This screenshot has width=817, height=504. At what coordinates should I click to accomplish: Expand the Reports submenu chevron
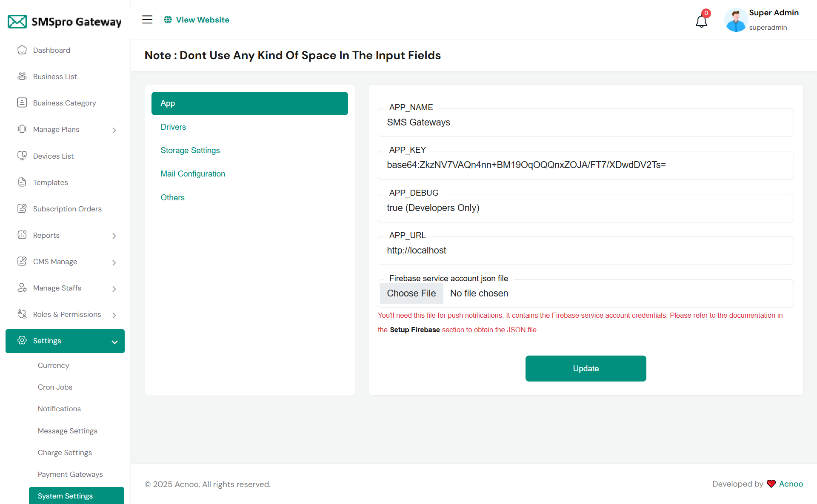[x=114, y=236]
